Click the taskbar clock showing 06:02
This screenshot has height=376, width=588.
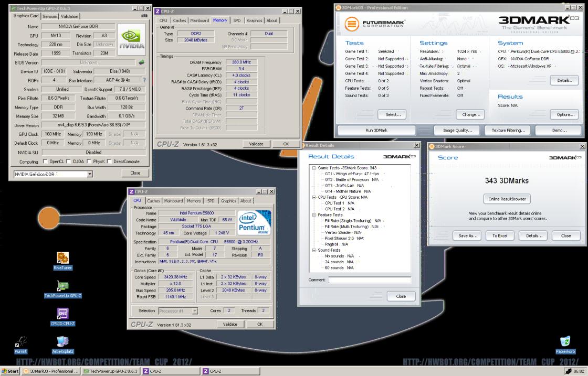[579, 371]
